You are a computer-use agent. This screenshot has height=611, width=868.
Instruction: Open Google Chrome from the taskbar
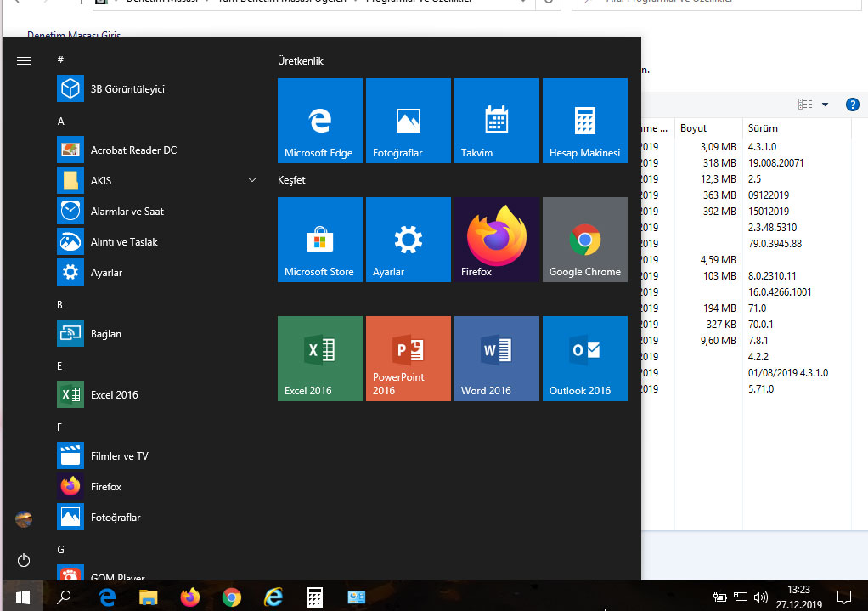231,597
